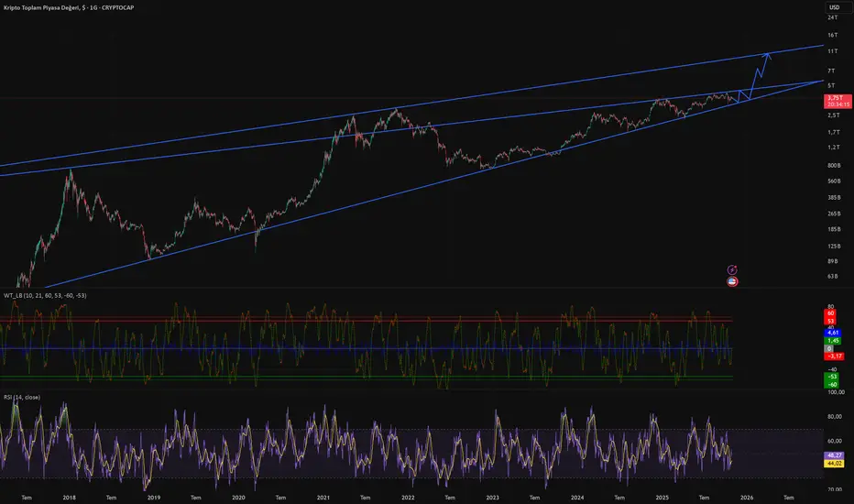
Task: Click the red 60 level label in WT_LB
Action: (x=830, y=314)
